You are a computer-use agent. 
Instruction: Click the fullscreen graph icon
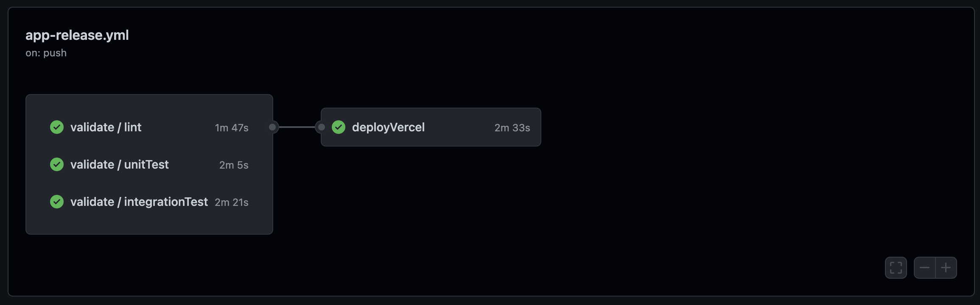click(x=896, y=268)
